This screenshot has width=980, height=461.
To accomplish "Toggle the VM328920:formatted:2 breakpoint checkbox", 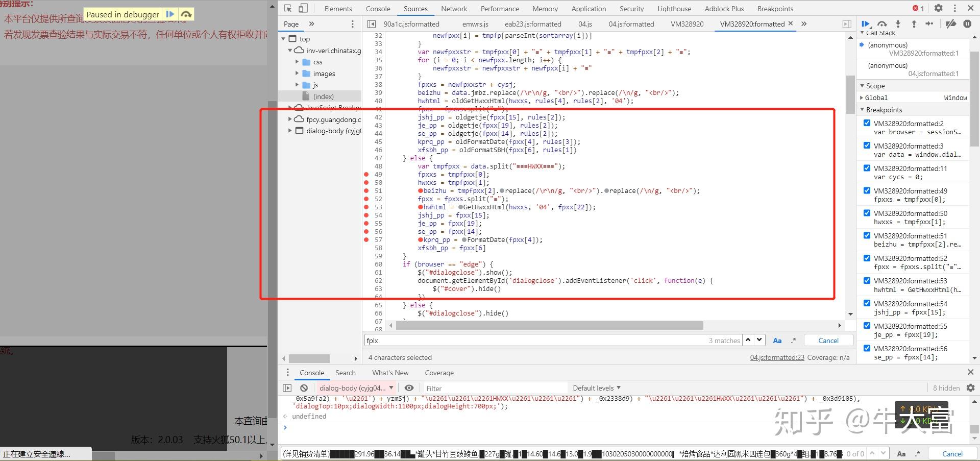I will pyautogui.click(x=867, y=123).
